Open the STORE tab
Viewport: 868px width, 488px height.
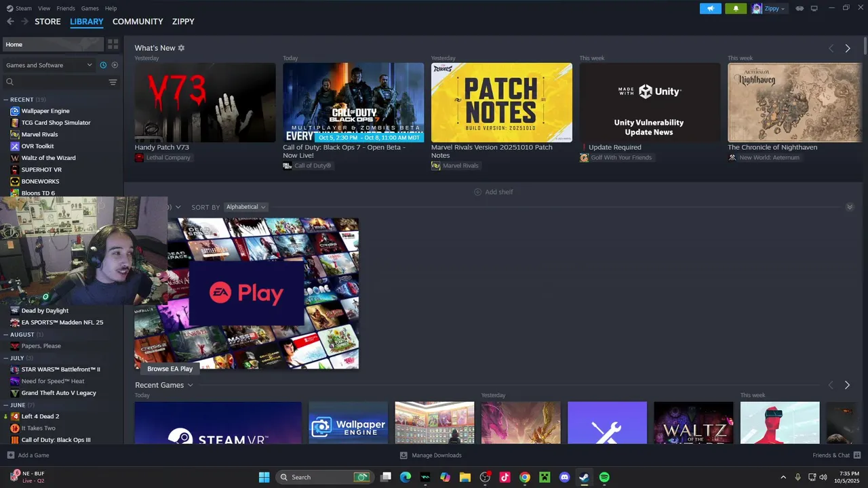[47, 22]
